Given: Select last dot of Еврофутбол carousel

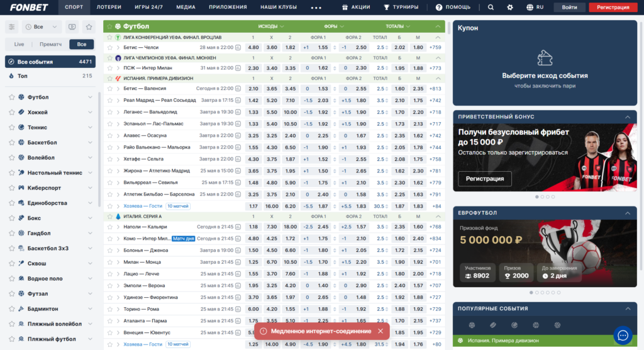Looking at the screenshot, I should click(x=558, y=293).
